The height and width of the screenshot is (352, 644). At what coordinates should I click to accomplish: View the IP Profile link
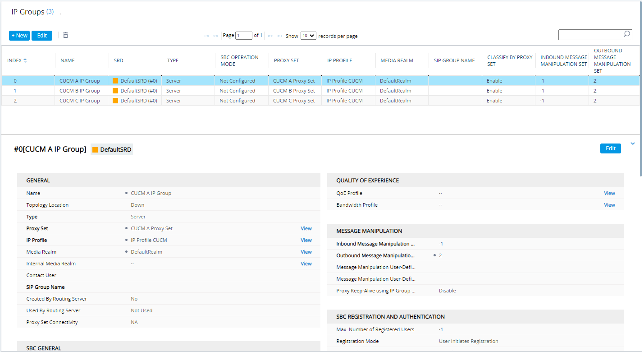pyautogui.click(x=306, y=240)
